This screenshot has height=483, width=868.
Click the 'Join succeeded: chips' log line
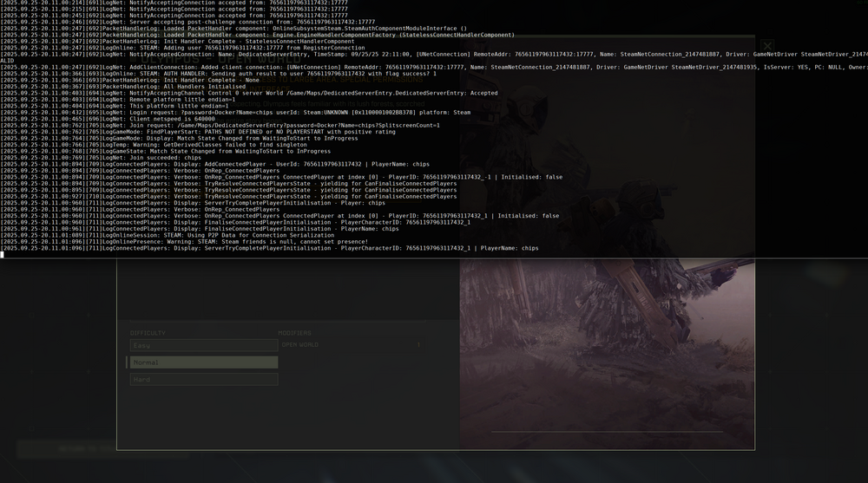pos(102,158)
